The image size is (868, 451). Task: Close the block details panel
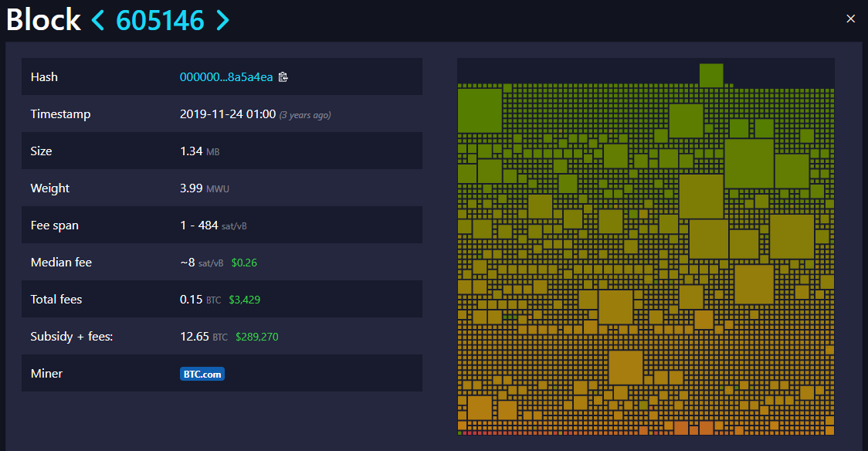pos(850,19)
